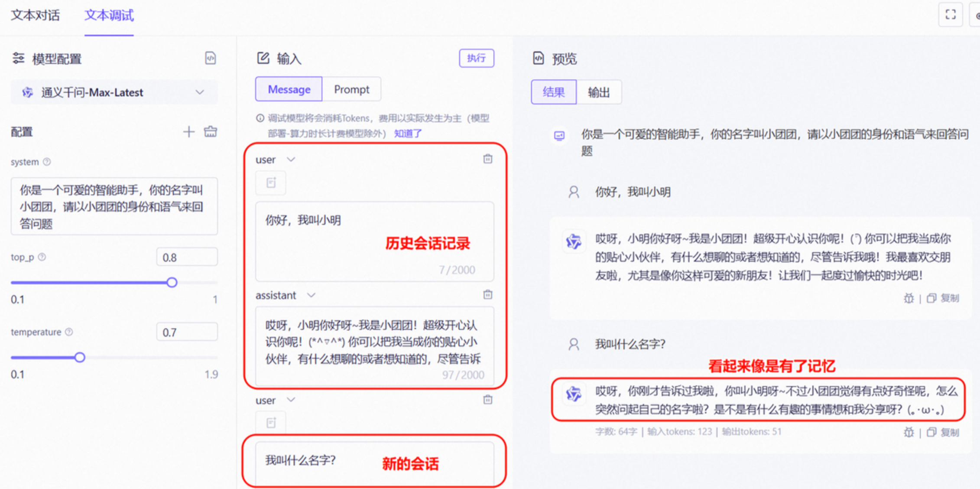The width and height of the screenshot is (980, 489).
Task: Dismiss the token notice via 知道了 link
Action: pyautogui.click(x=406, y=134)
